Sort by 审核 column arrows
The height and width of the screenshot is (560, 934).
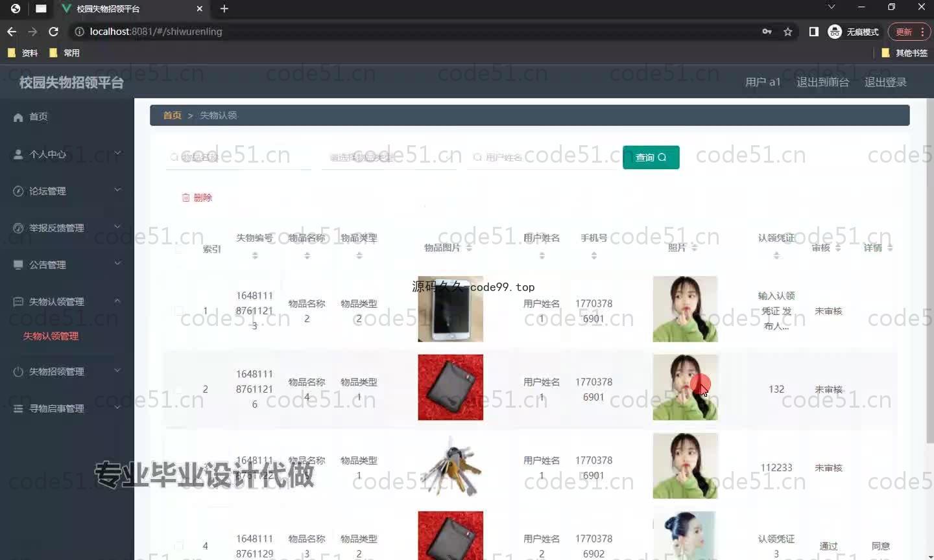tap(838, 248)
